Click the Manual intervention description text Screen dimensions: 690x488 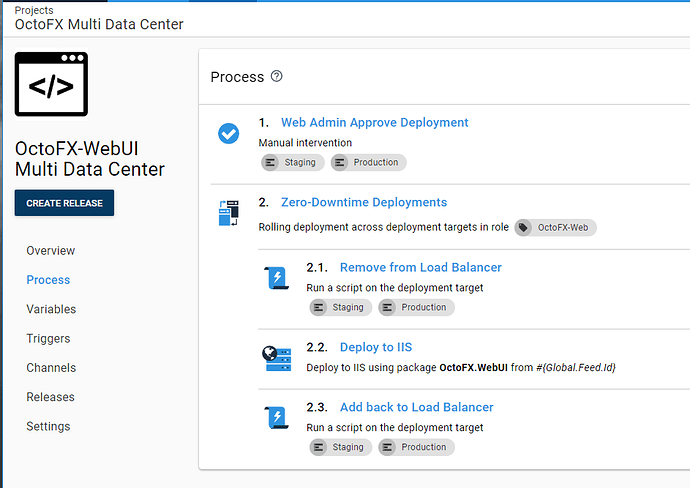click(x=305, y=143)
